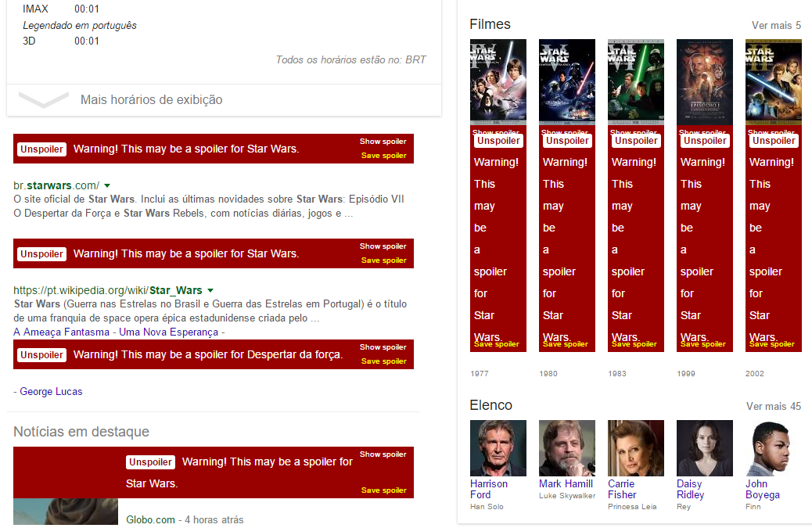Open 'Uma Nova Esperança' sitelink

[168, 332]
